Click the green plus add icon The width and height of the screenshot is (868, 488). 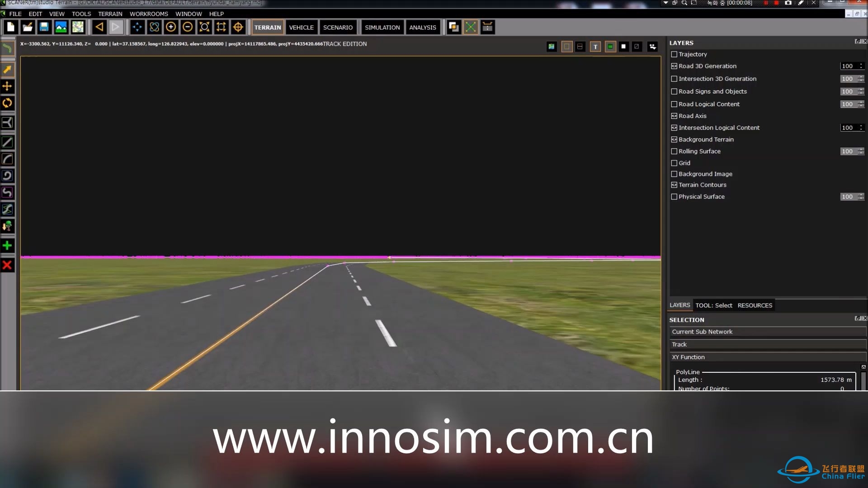[x=7, y=245]
